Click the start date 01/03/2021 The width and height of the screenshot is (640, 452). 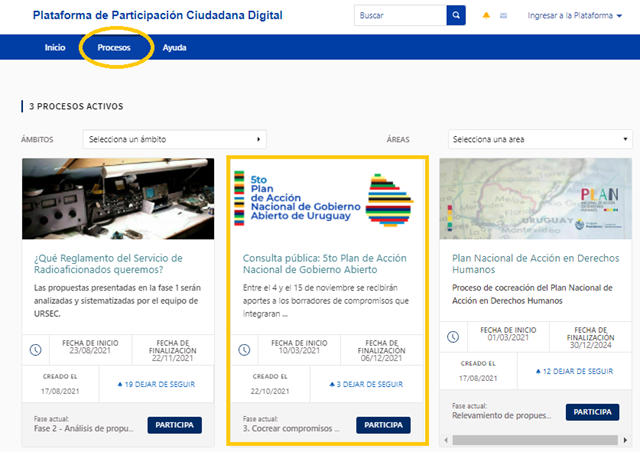(508, 338)
